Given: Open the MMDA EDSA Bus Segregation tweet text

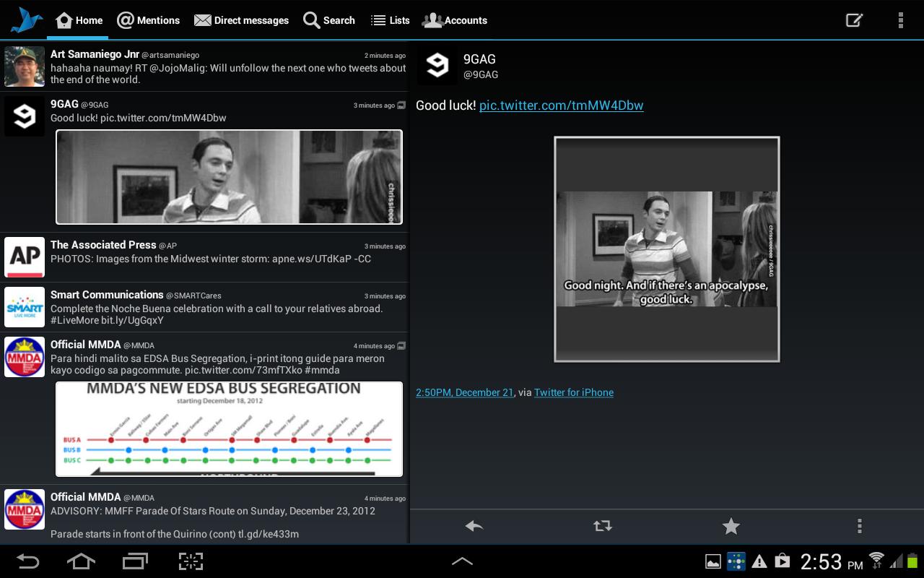Looking at the screenshot, I should (x=217, y=364).
